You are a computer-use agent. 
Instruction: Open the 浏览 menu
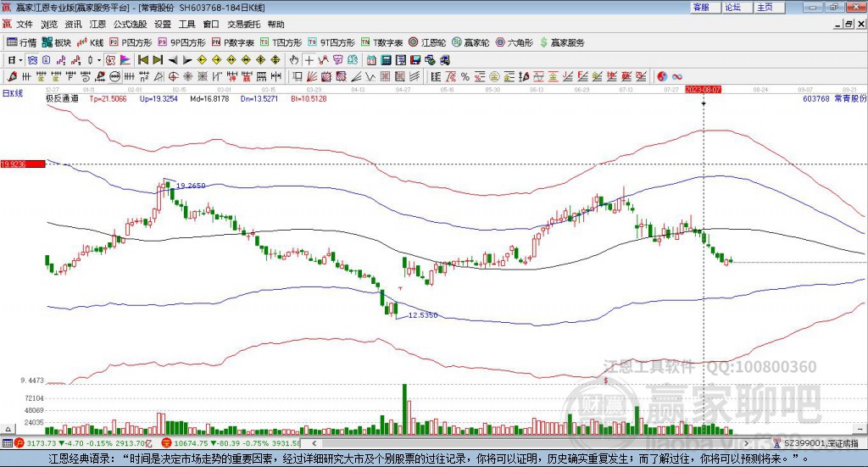click(48, 25)
